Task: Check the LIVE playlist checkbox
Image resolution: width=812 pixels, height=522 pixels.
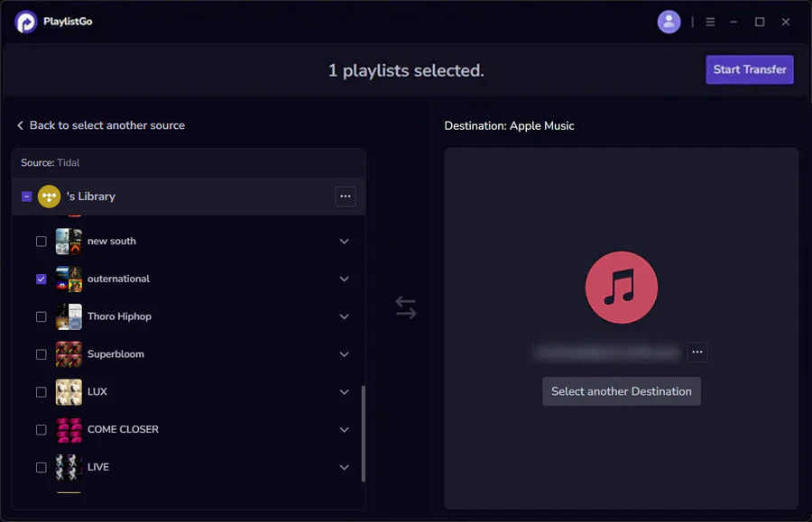Action: click(x=41, y=468)
